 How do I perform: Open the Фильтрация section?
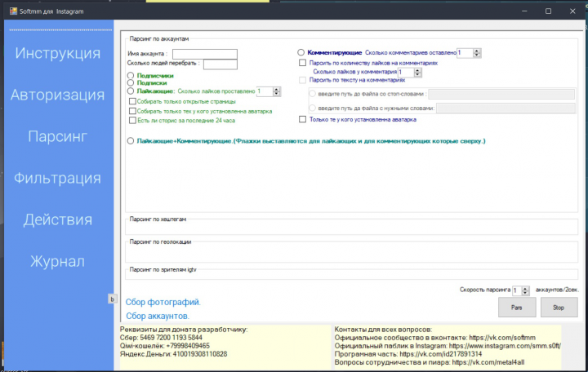coord(58,178)
